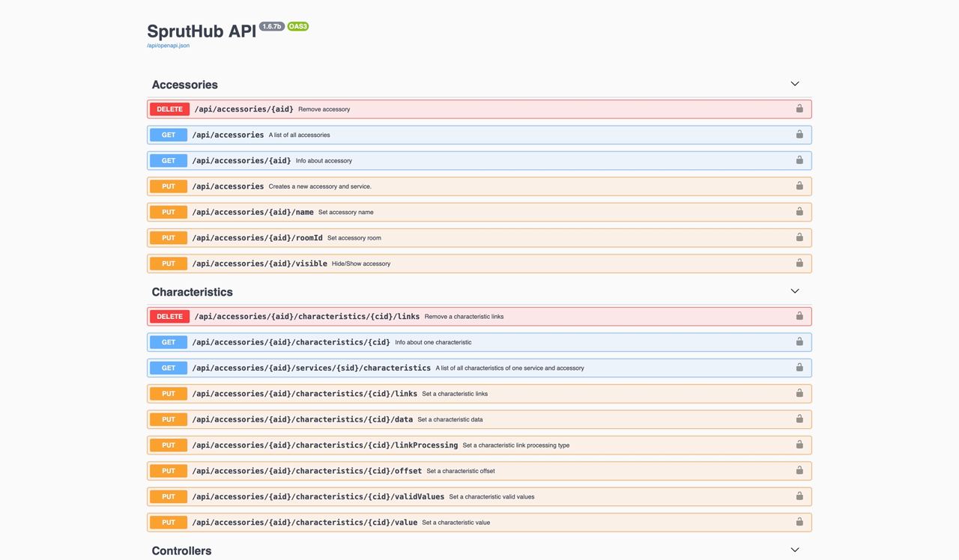Click the SprutHub API title

(202, 31)
